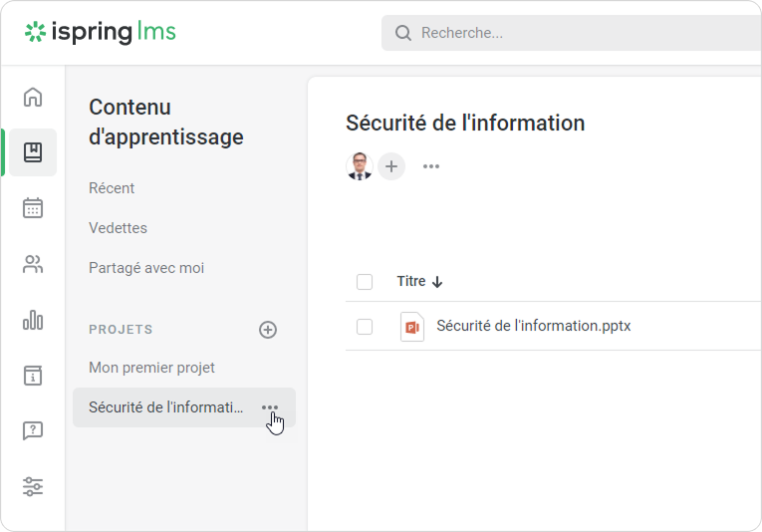Sort by the Titre column arrow
The height and width of the screenshot is (532, 762).
[437, 282]
